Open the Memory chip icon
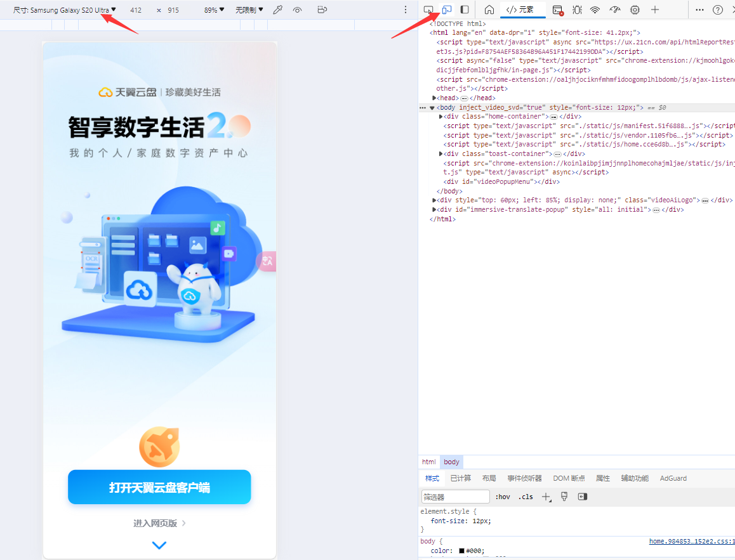Screen dimensions: 735x560 click(635, 10)
